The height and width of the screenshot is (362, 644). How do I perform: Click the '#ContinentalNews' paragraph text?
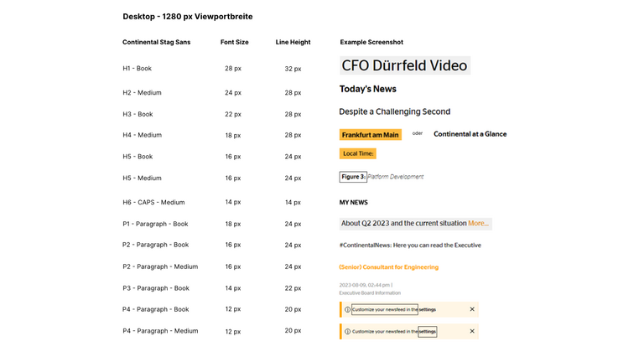(x=410, y=246)
